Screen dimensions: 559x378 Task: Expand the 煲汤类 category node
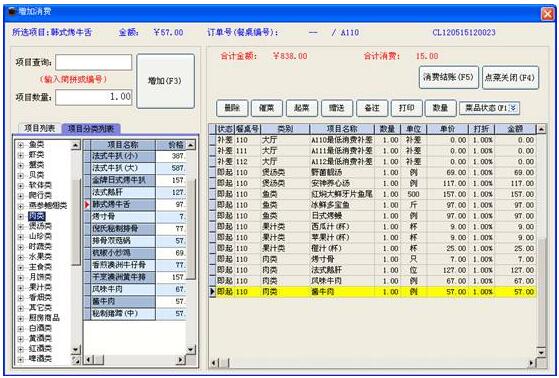pyautogui.click(x=21, y=226)
